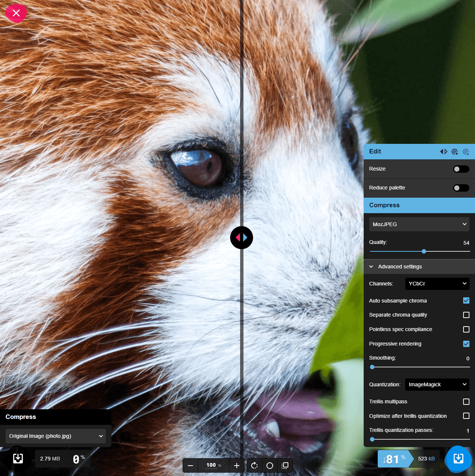Toggle the Resize switch
This screenshot has height=476, width=475.
(461, 169)
